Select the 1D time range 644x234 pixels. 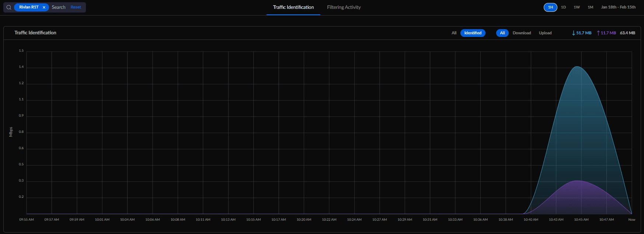coord(563,7)
